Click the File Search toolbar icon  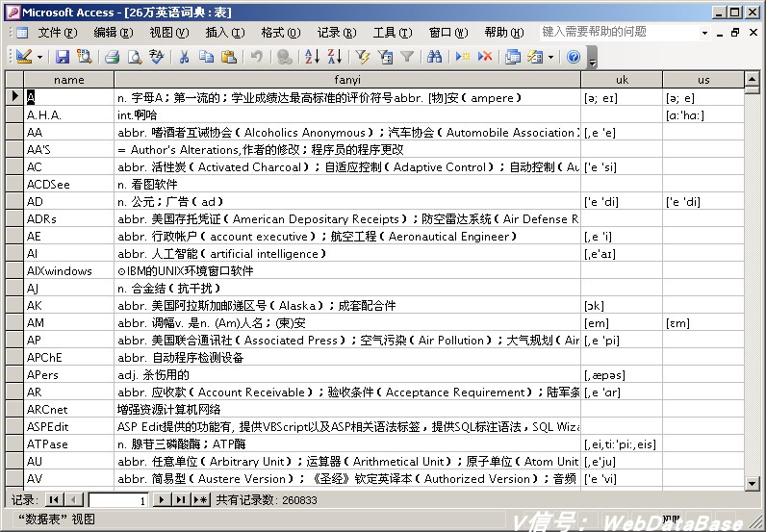(84, 57)
